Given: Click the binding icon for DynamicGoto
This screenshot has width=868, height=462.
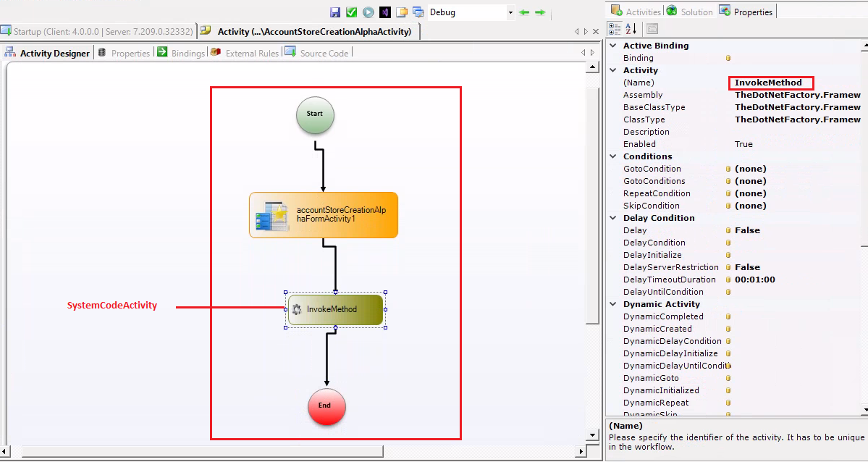Looking at the screenshot, I should coord(728,378).
